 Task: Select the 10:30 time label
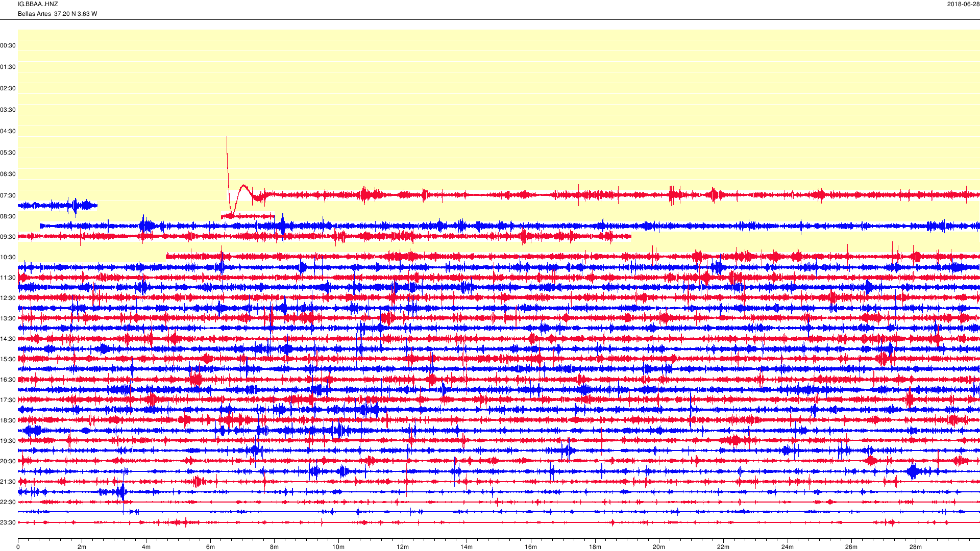[x=8, y=257]
